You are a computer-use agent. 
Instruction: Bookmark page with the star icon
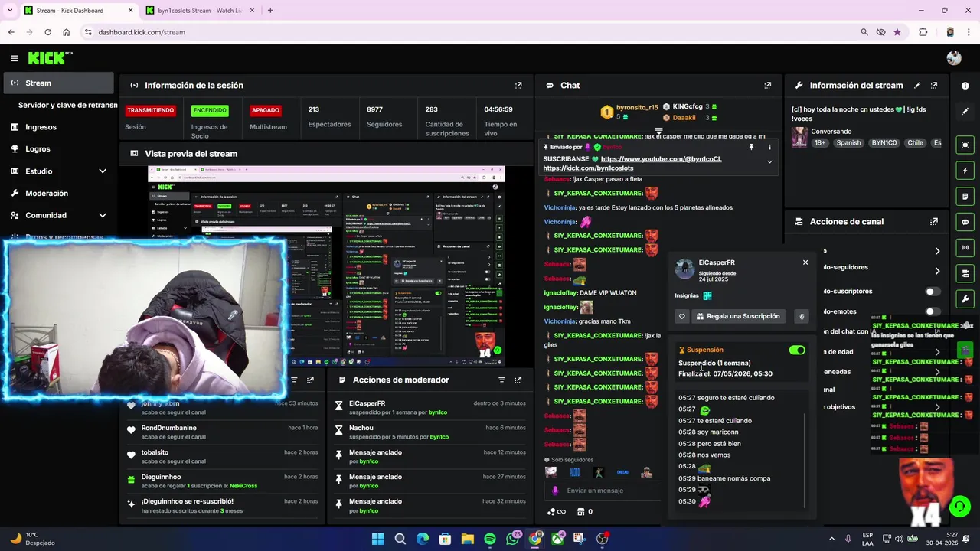[897, 32]
